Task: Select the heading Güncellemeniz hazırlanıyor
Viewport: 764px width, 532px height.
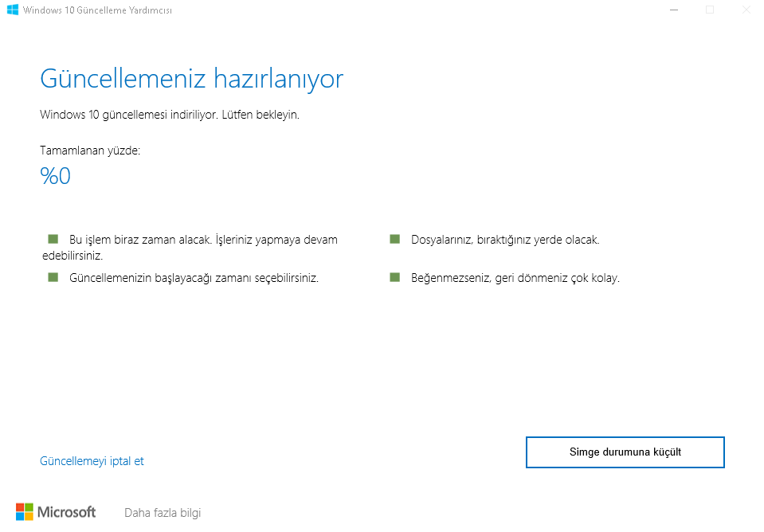Action: pyautogui.click(x=192, y=78)
